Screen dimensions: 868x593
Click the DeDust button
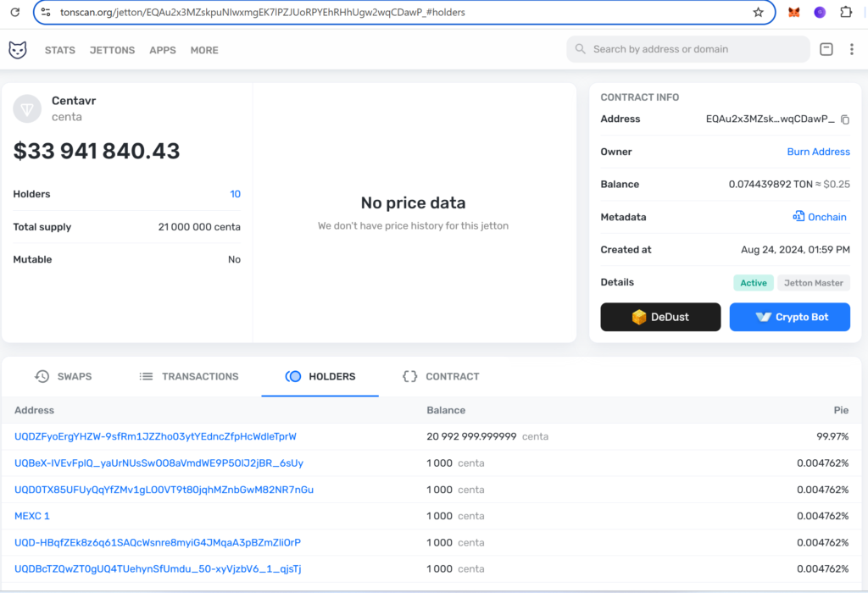660,317
